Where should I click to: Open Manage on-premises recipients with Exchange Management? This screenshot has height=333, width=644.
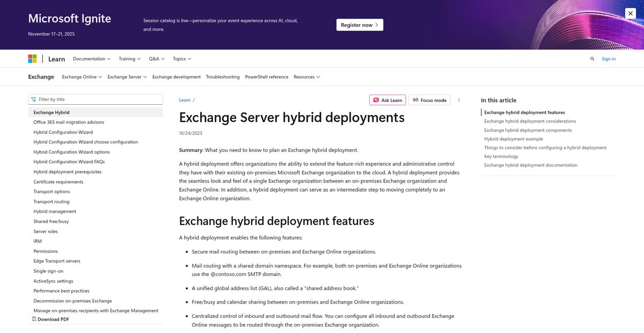(x=96, y=310)
